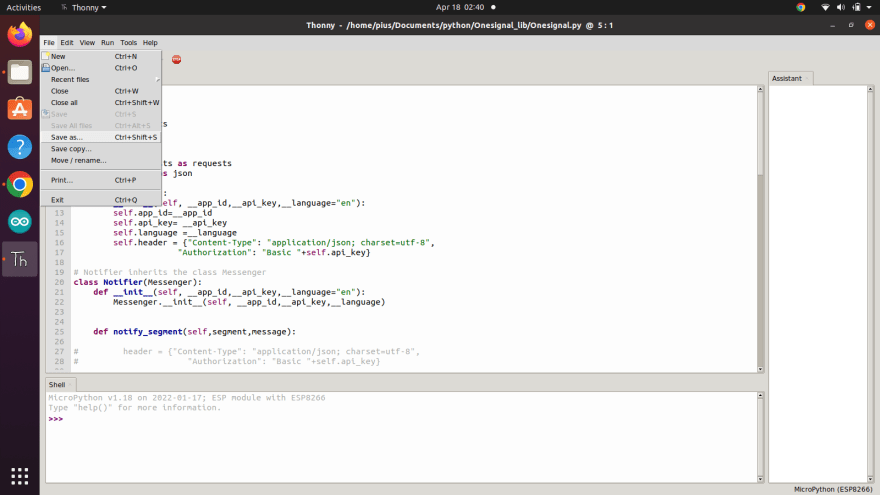Image resolution: width=880 pixels, height=495 pixels.
Task: Click the Open folder icon in File menu
Action: click(45, 68)
